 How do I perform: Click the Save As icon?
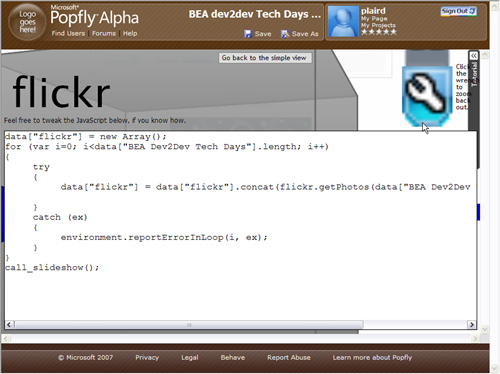click(x=285, y=34)
